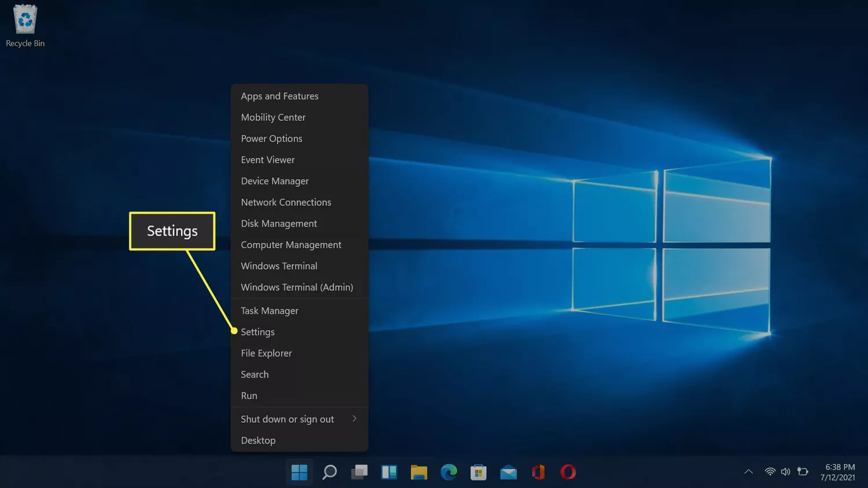Click the clock to view the calendar

(837, 472)
